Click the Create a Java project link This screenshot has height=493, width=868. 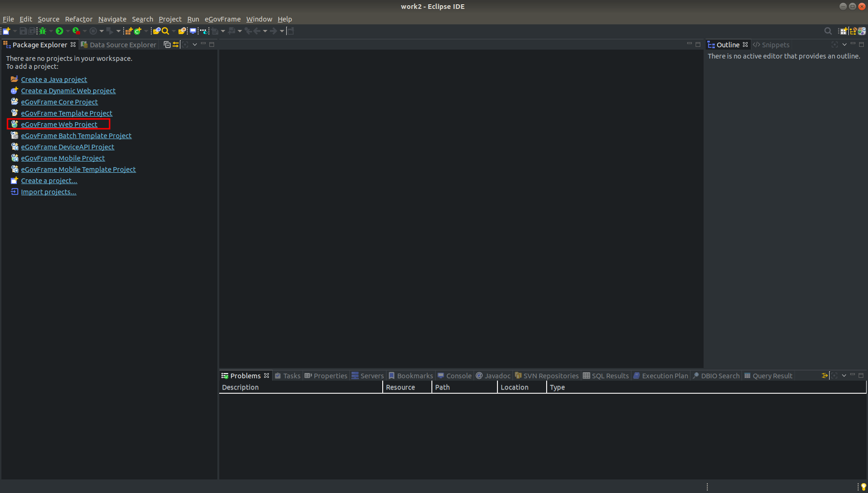click(x=54, y=80)
